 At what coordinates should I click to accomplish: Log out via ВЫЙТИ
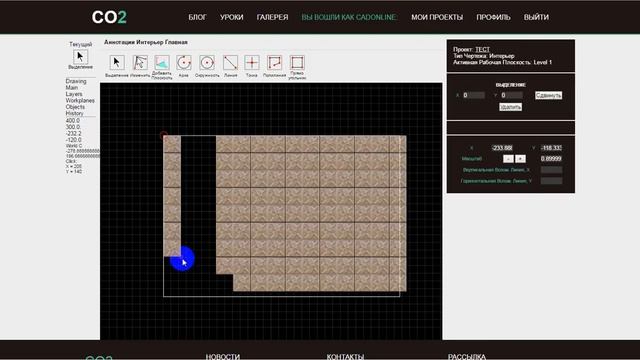click(x=536, y=17)
